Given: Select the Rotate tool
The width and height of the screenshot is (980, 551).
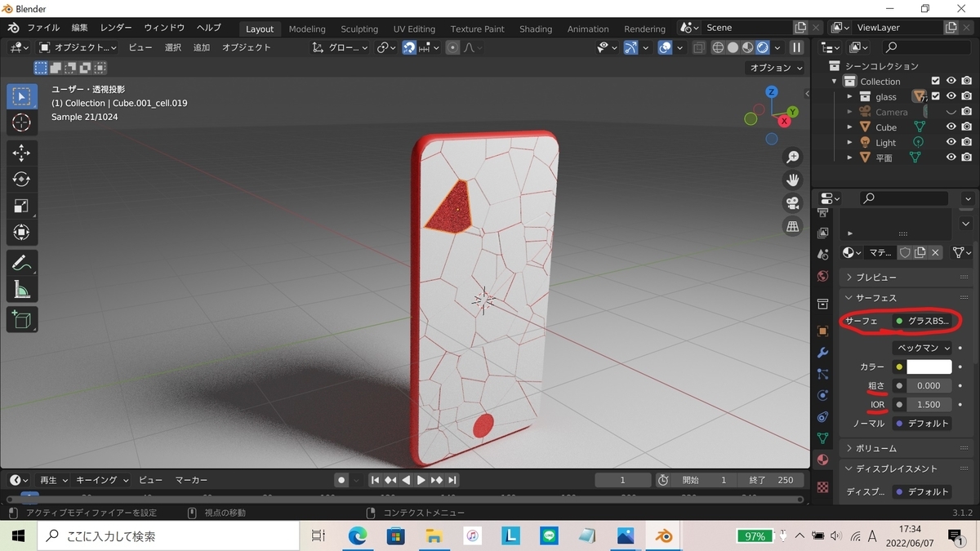Looking at the screenshot, I should 22,180.
